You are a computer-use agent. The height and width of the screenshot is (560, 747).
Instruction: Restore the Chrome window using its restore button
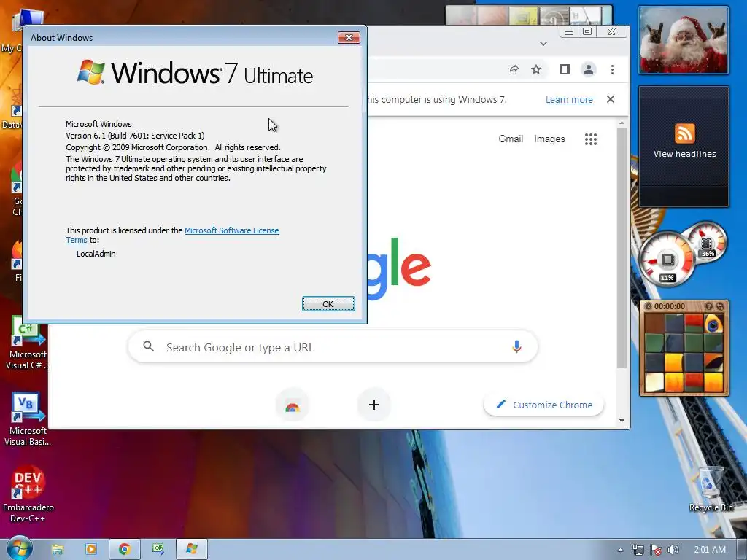click(587, 31)
